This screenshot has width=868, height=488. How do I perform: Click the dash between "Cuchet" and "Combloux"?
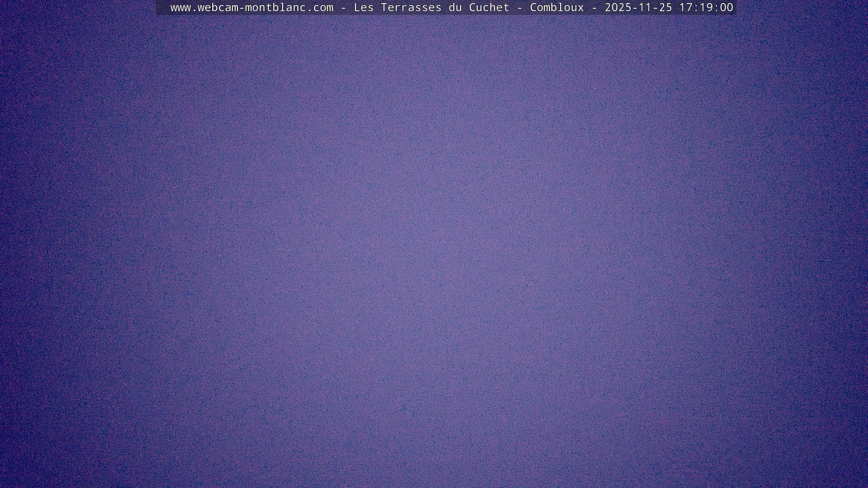click(x=519, y=7)
